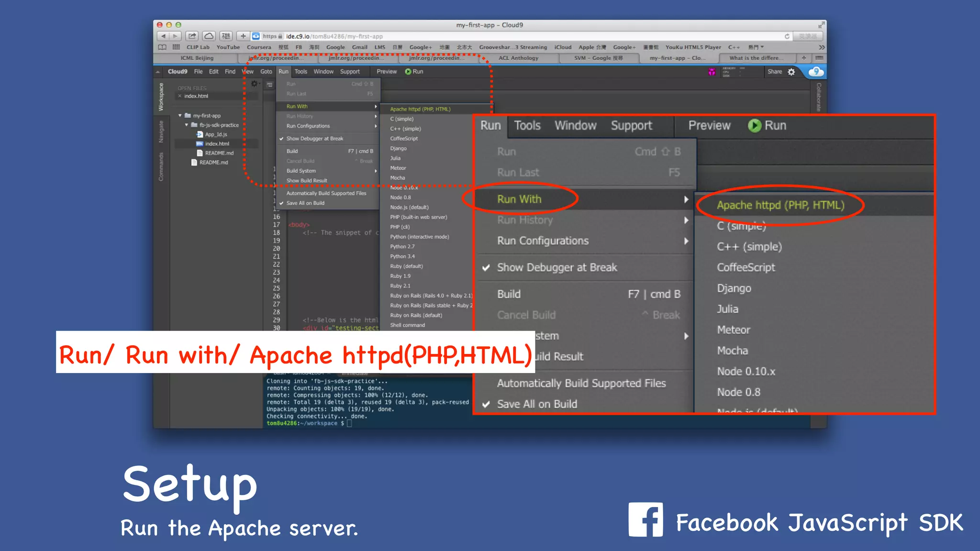The height and width of the screenshot is (551, 980).
Task: Show hidden bookmarks with the double chevron
Action: point(822,47)
